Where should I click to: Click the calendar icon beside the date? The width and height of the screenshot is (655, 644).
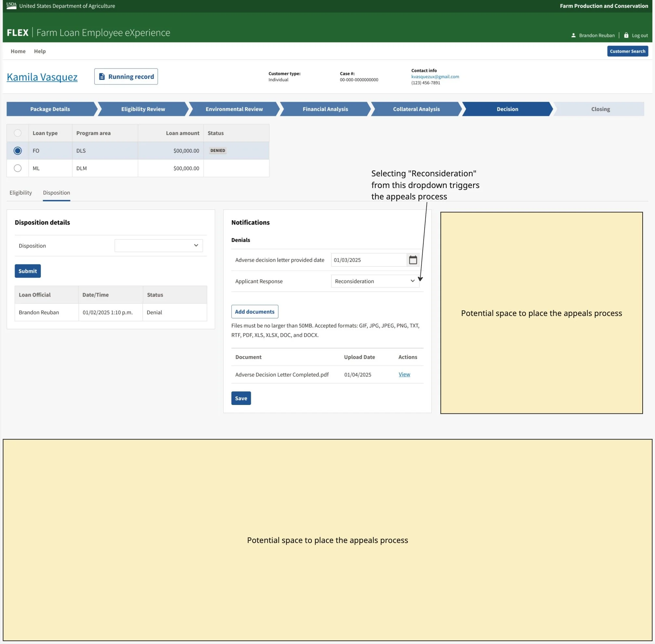413,260
